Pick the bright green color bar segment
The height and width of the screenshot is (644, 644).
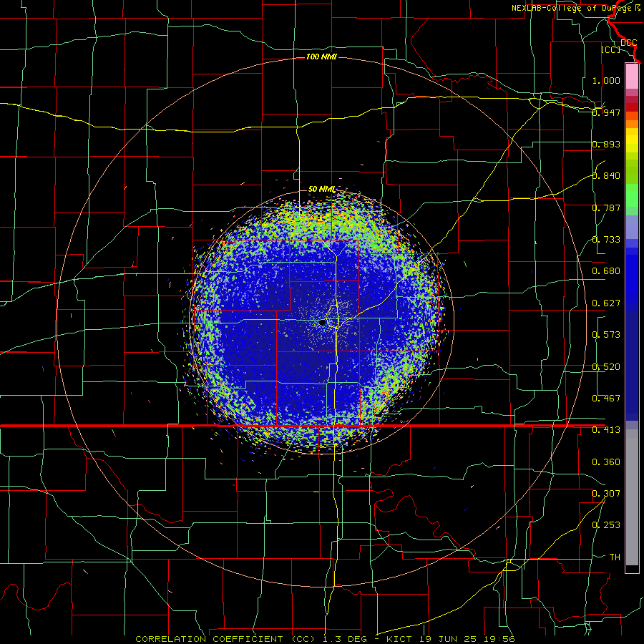pos(632,195)
